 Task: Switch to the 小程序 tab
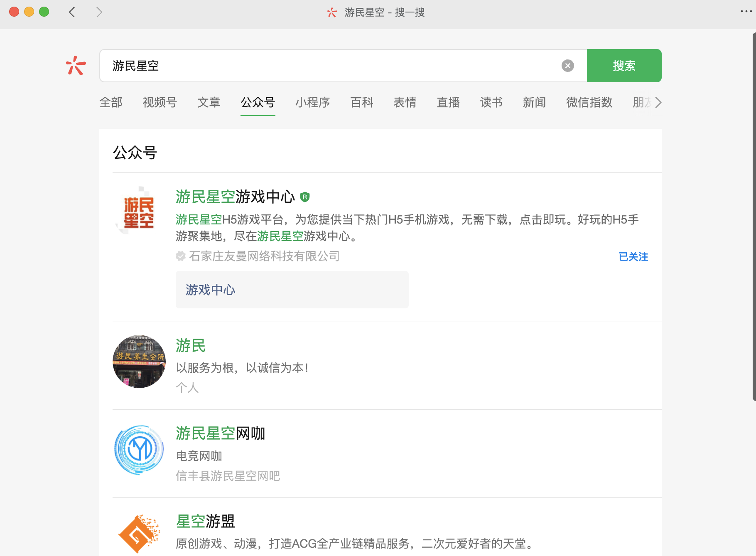[x=313, y=102]
